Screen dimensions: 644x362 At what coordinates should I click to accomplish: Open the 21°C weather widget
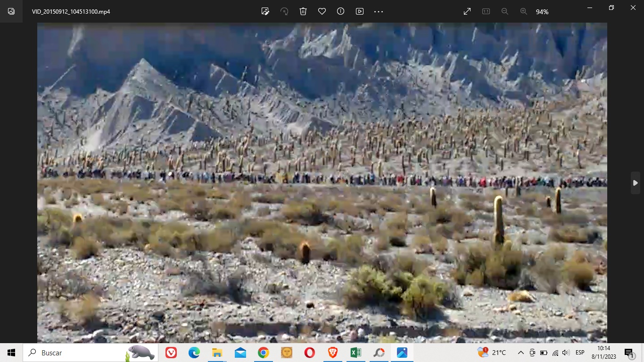[492, 353]
